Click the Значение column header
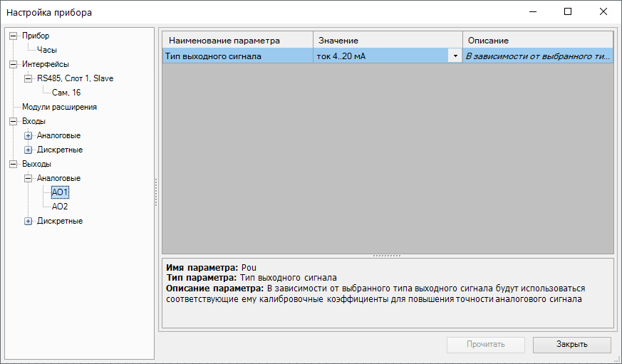Viewport: 622px width, 364px height. coord(388,41)
